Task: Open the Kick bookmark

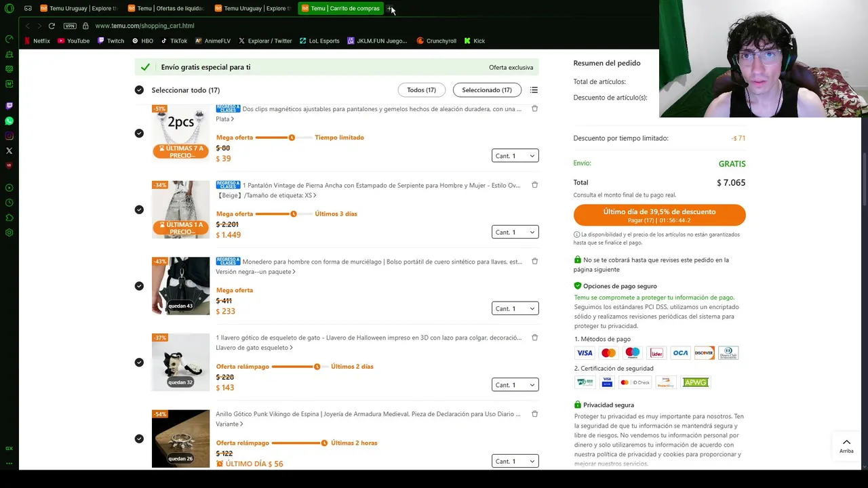Action: tap(474, 41)
